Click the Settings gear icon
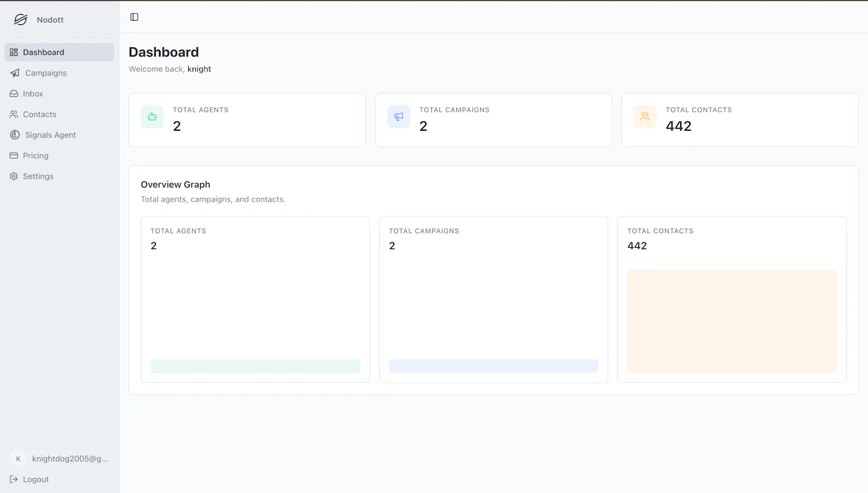Image resolution: width=868 pixels, height=493 pixels. pos(14,176)
